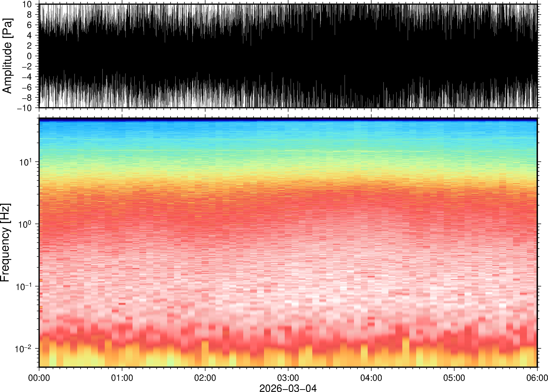Click the 04:00 time axis label
Viewport: 548px width, 392px height.
tap(371, 378)
